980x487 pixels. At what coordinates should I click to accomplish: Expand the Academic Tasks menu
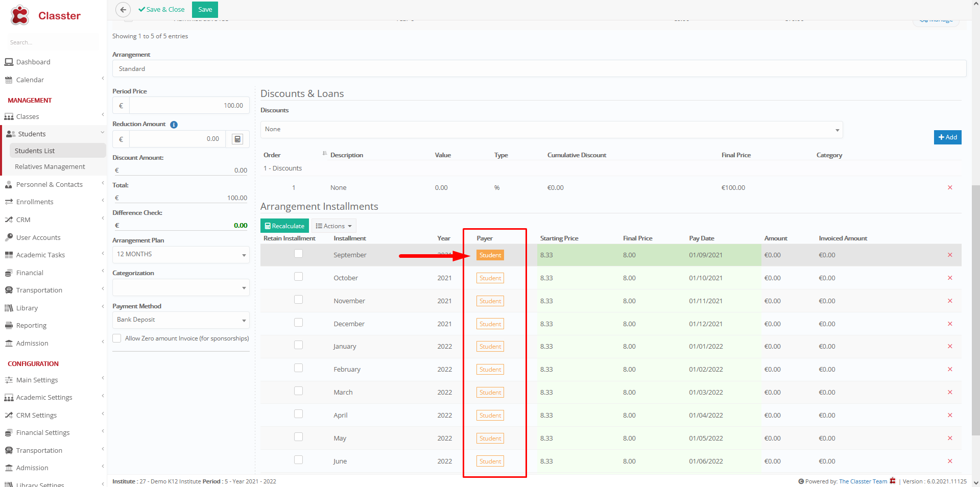[x=53, y=255]
